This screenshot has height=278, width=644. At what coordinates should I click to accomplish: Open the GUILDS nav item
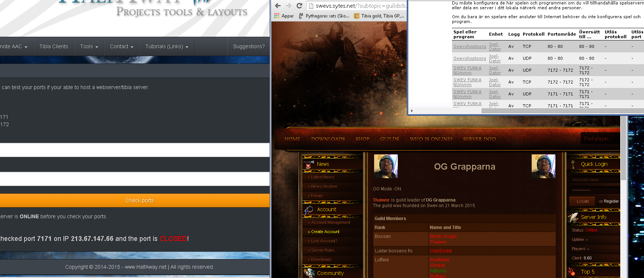[390, 139]
